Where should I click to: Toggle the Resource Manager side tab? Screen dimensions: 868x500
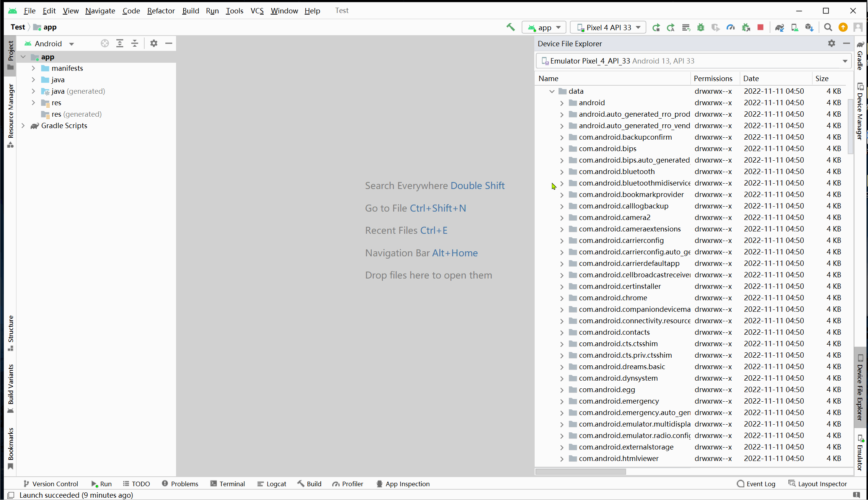(11, 116)
